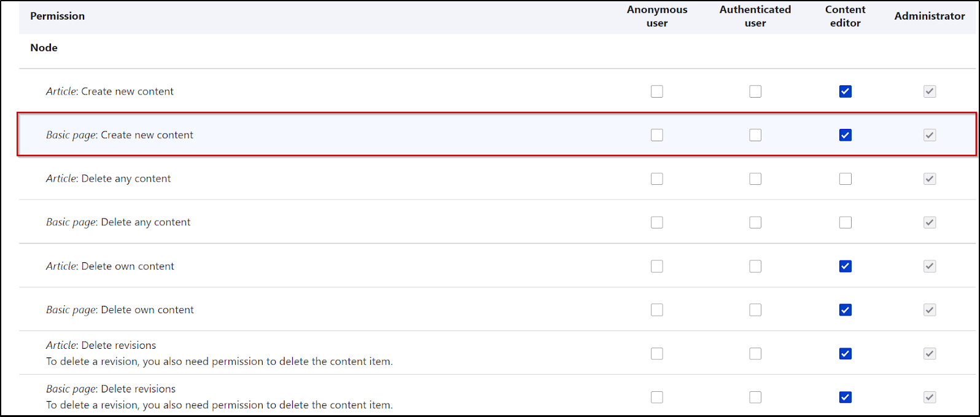This screenshot has height=417, width=980.
Task: Check Authenticated user for Basic page: Delete revisions
Action: click(x=755, y=397)
